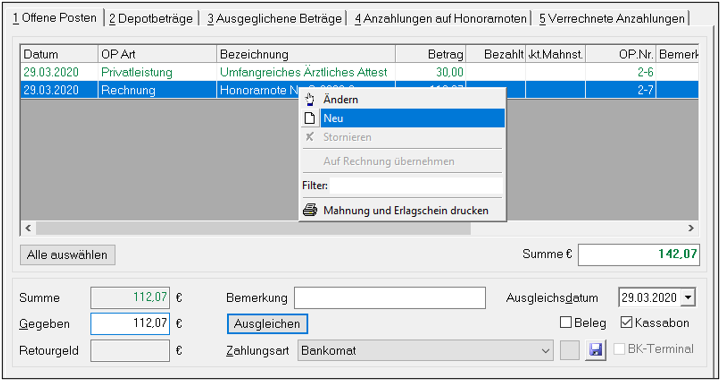
Task: Click the blank page icon next to Neu
Action: coord(310,118)
